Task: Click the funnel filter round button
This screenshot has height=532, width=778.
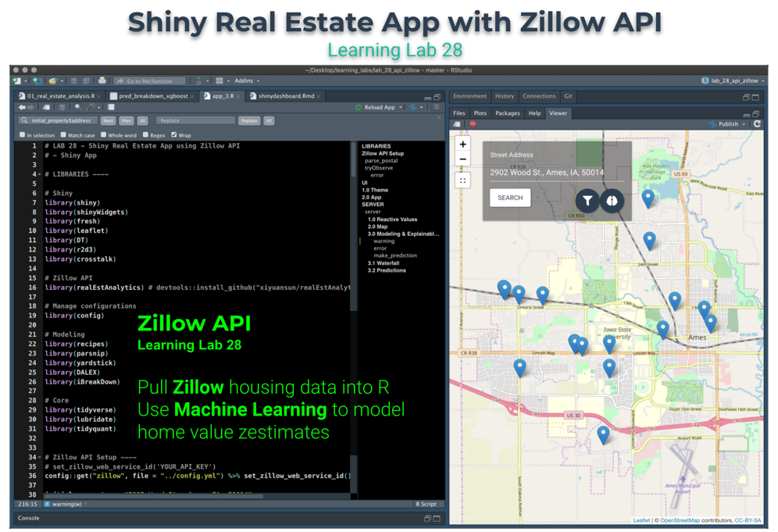Action: (587, 201)
